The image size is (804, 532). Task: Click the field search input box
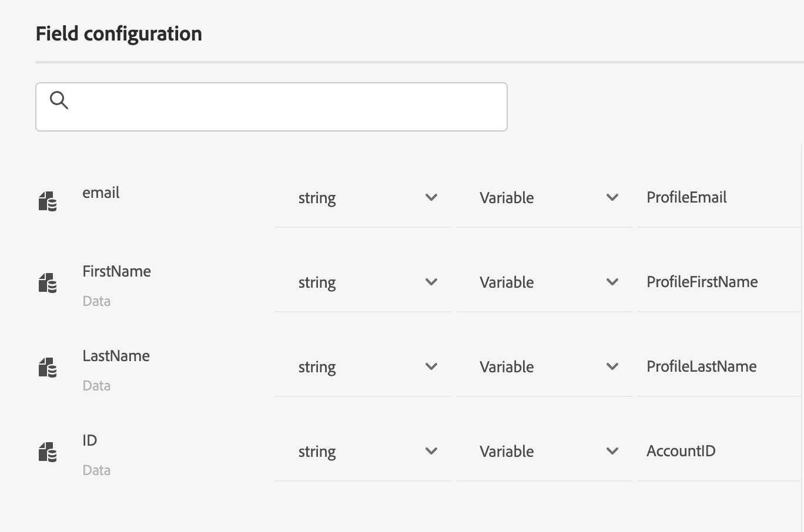click(x=282, y=107)
